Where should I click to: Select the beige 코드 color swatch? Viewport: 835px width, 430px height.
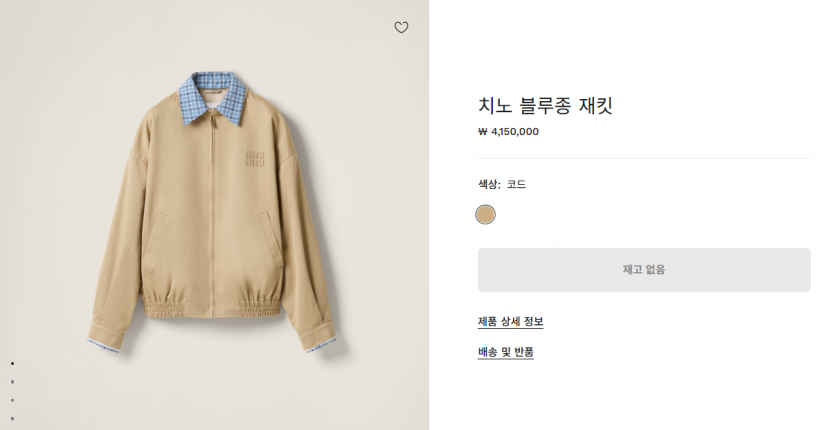click(x=486, y=214)
